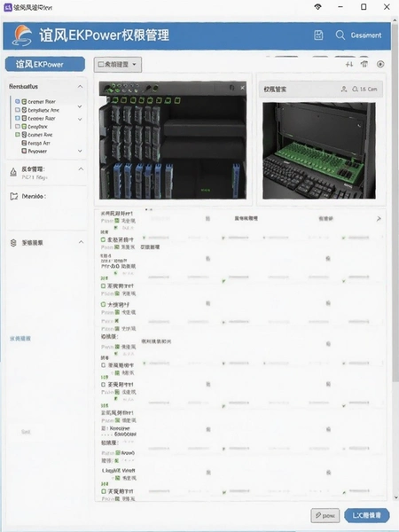Click the circular target icon at toolbar end

pyautogui.click(x=380, y=64)
